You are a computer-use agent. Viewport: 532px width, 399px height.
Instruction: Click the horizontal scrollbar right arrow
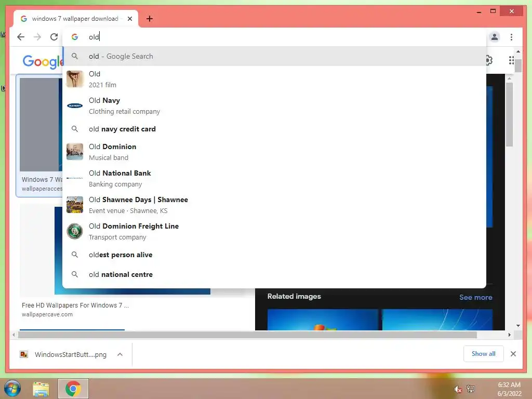tap(510, 335)
